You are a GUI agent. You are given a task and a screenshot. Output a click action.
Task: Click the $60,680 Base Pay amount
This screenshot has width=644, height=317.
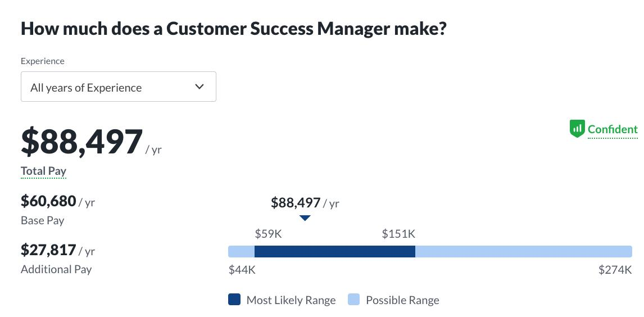(x=48, y=201)
